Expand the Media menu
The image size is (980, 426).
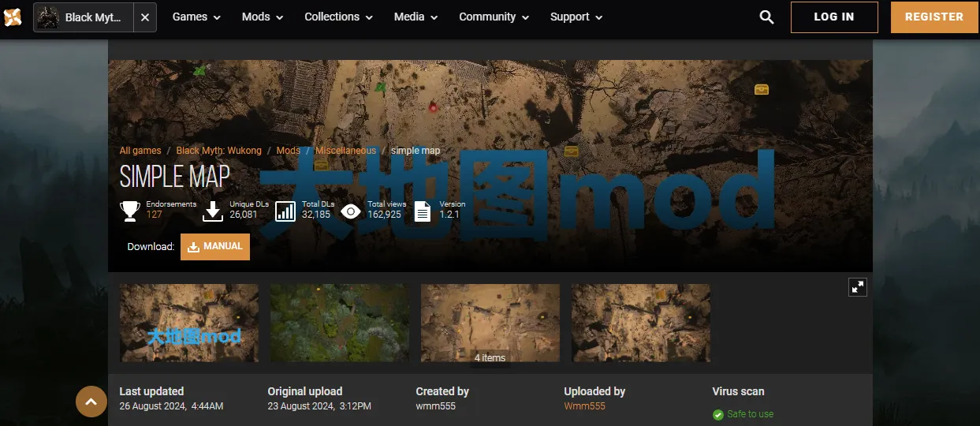tap(416, 17)
